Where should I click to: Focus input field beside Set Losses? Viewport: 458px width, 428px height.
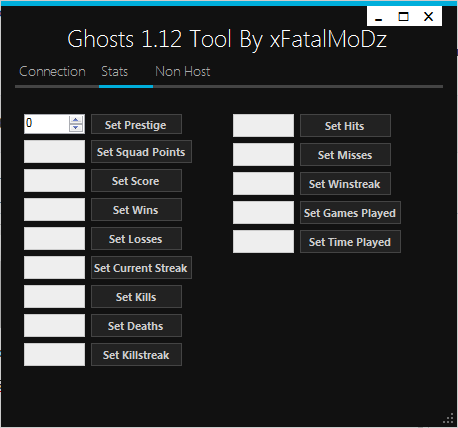tap(54, 239)
